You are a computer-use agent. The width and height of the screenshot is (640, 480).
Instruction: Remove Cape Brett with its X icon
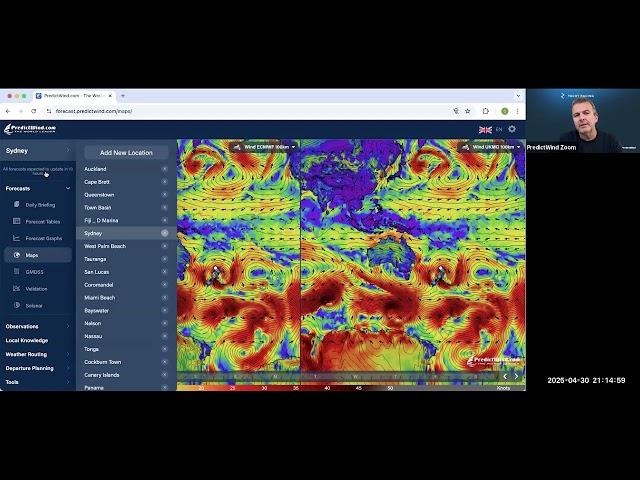[x=164, y=182]
